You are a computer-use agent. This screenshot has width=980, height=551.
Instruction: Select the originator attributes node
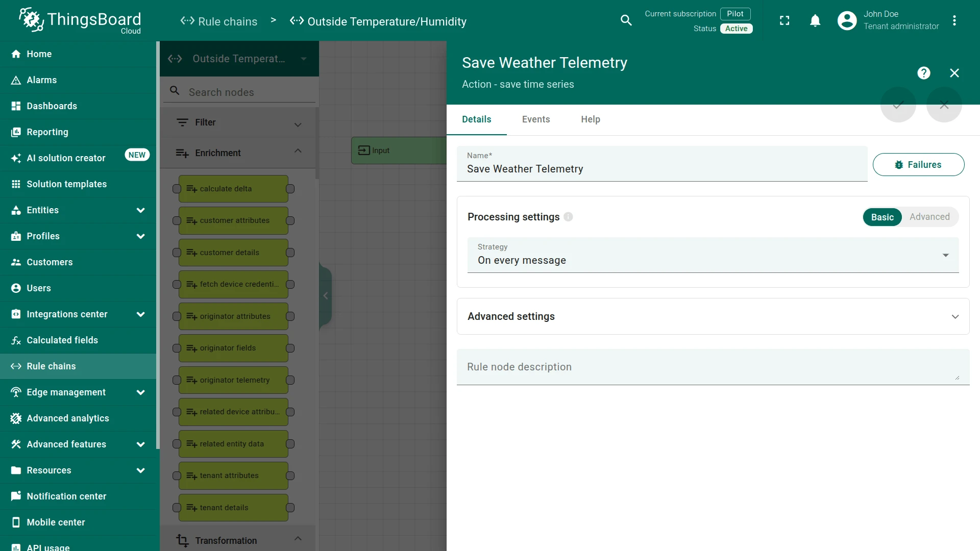point(233,316)
